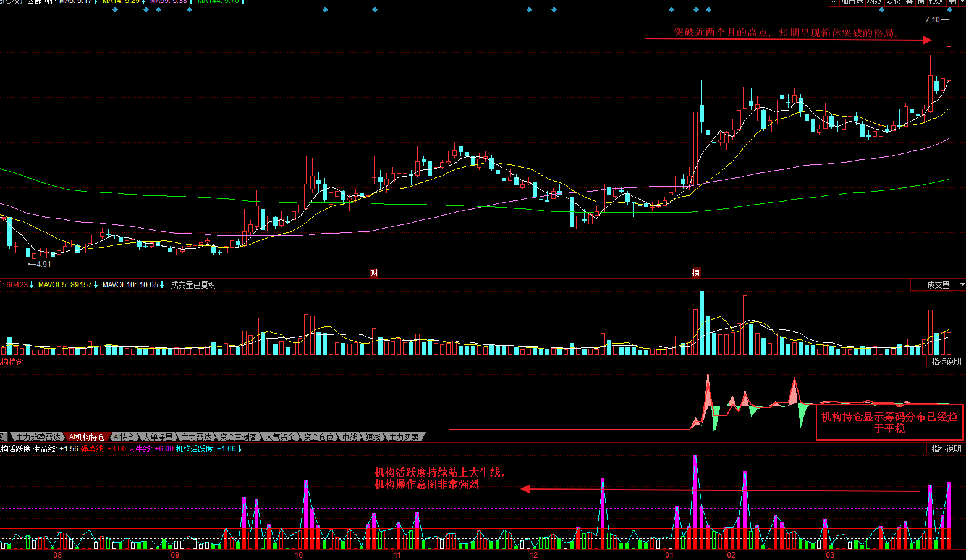Click the MA5 value arrow indicator
966x560 pixels.
click(x=96, y=2)
